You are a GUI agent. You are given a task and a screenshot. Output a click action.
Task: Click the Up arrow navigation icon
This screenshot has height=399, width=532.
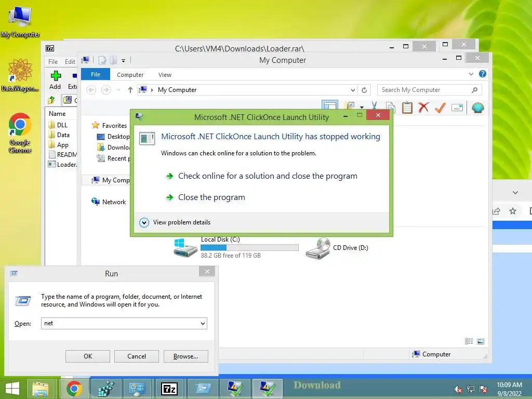[130, 90]
